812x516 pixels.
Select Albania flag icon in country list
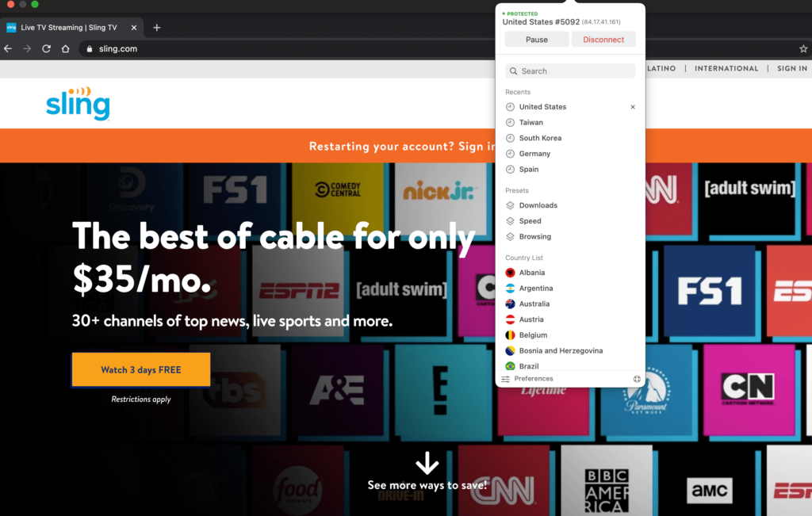point(510,273)
